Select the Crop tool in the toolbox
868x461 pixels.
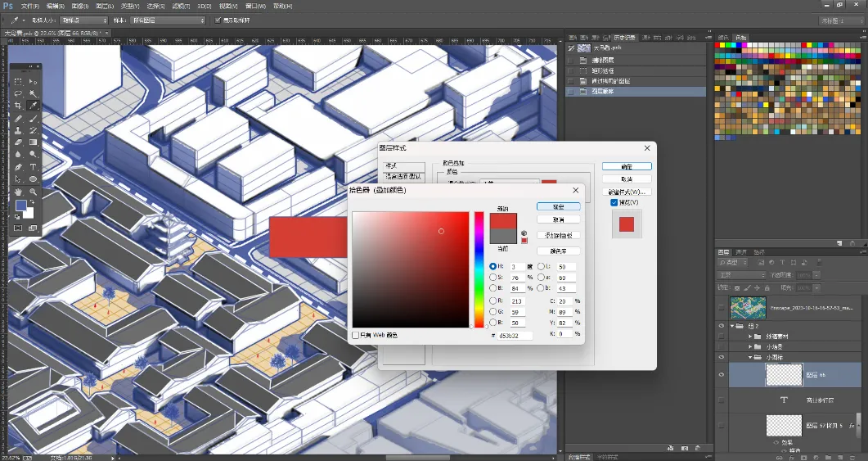18,106
